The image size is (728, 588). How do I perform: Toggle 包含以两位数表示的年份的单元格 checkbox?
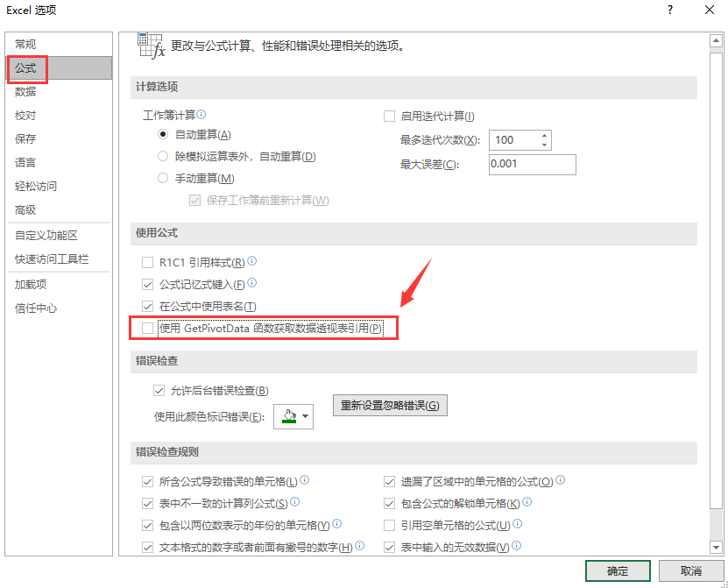(148, 525)
